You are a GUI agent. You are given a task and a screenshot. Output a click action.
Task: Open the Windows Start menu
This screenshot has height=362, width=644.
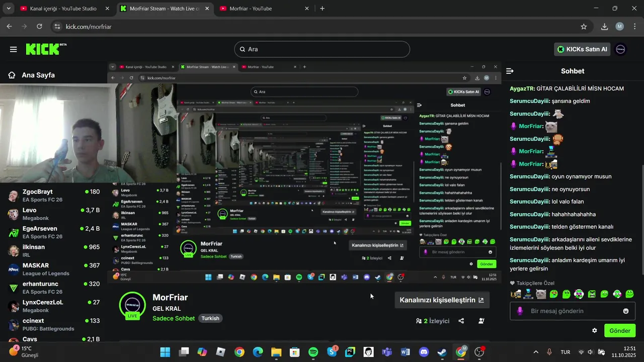click(165, 352)
